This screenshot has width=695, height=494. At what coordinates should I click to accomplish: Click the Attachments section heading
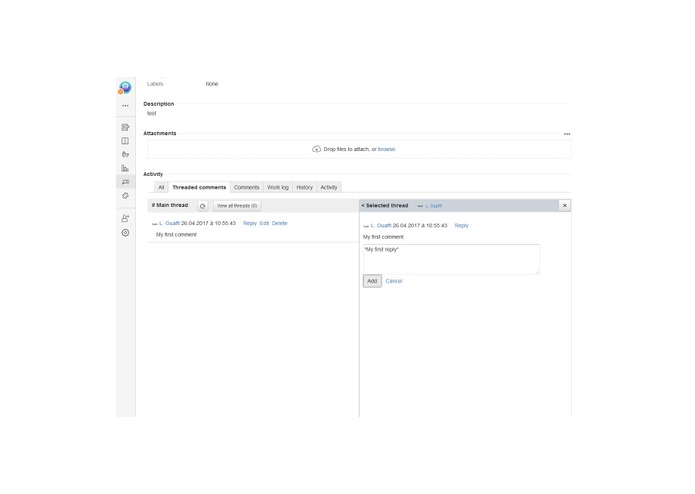[160, 133]
